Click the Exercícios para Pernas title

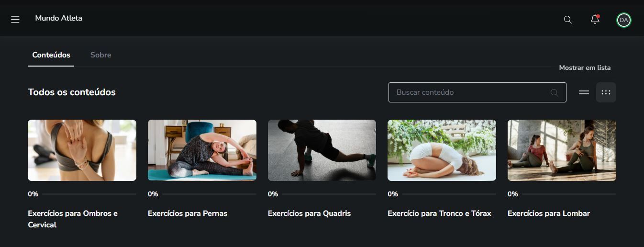(188, 213)
